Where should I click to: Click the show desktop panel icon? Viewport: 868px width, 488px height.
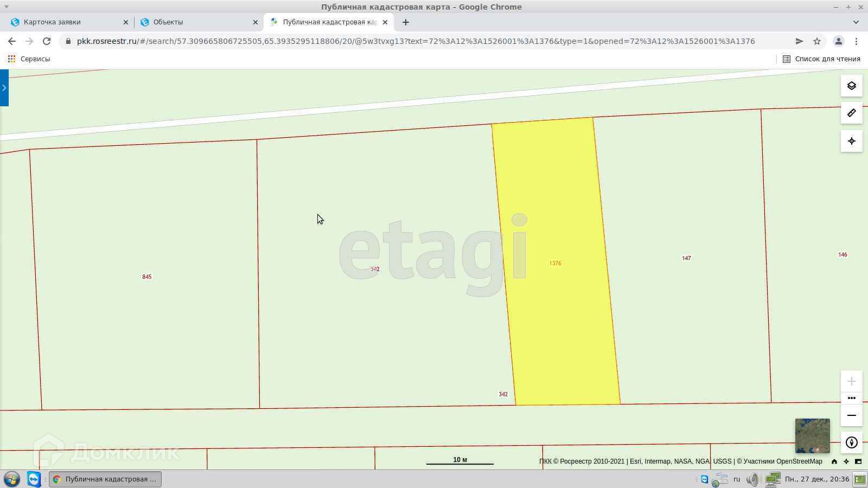pyautogui.click(x=860, y=479)
